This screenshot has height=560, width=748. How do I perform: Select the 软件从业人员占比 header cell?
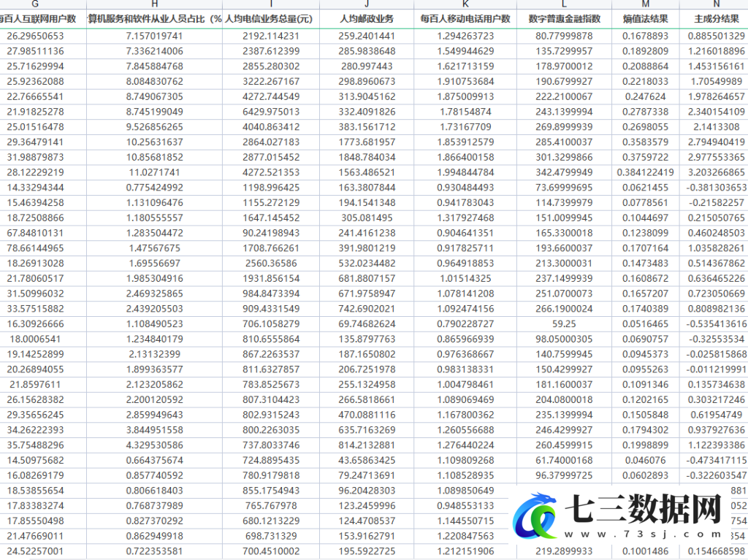155,19
